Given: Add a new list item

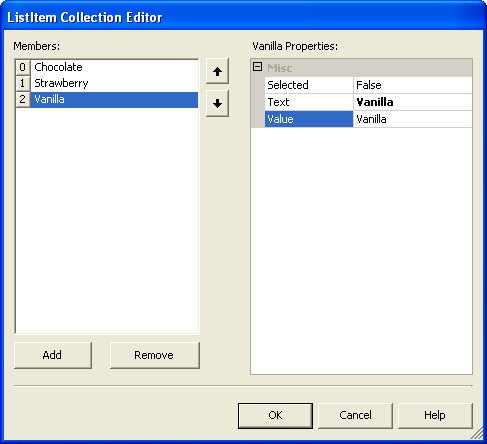Looking at the screenshot, I should tap(53, 355).
